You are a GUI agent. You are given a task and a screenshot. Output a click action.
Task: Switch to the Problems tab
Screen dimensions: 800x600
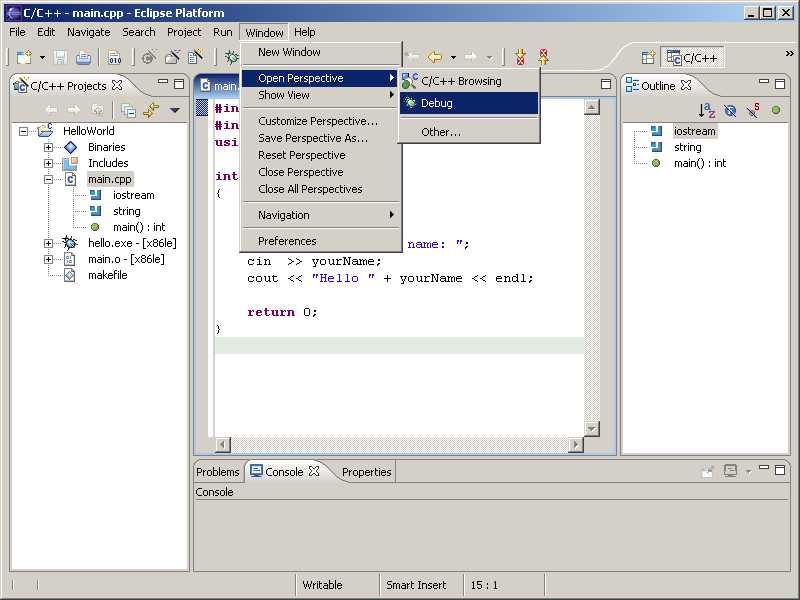pyautogui.click(x=218, y=472)
